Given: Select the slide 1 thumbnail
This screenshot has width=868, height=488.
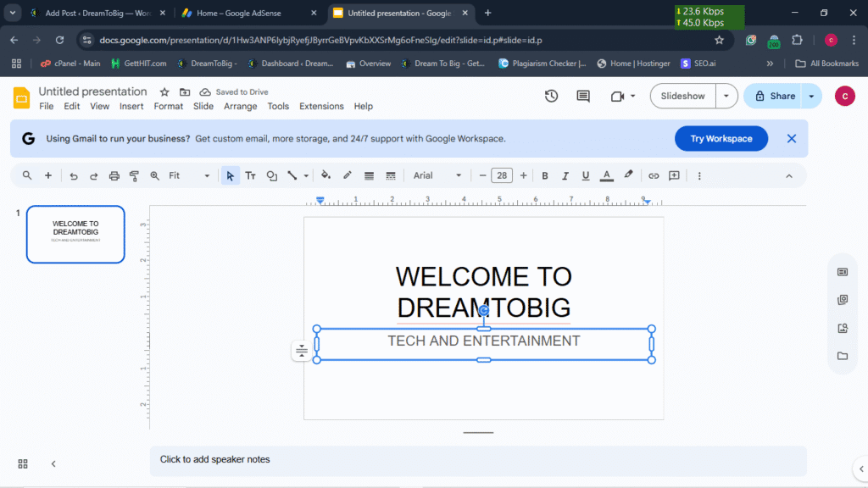Looking at the screenshot, I should 75,234.
